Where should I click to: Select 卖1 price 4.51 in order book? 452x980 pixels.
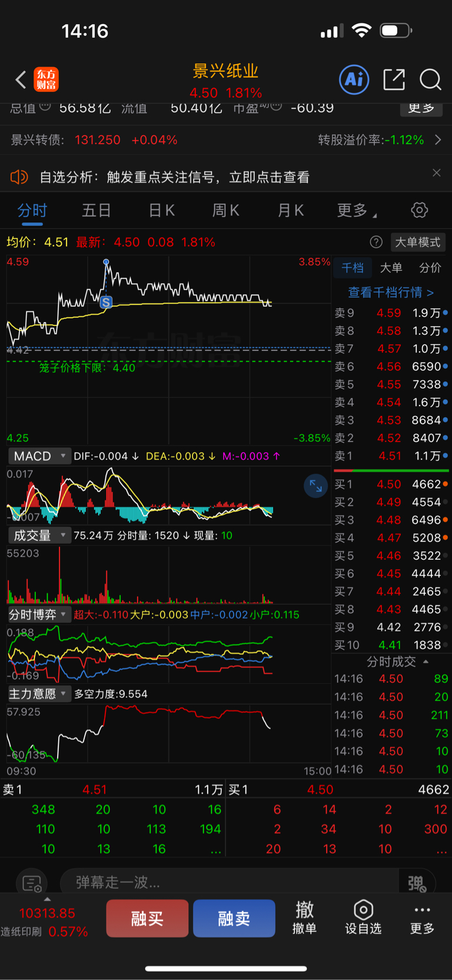(390, 456)
